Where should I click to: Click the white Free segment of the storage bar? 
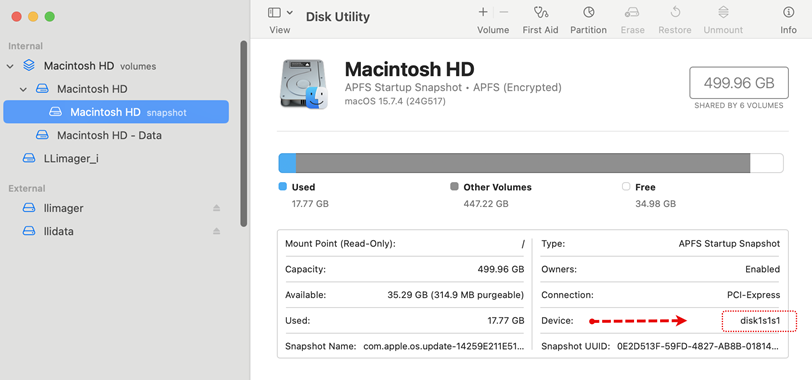pyautogui.click(x=766, y=163)
